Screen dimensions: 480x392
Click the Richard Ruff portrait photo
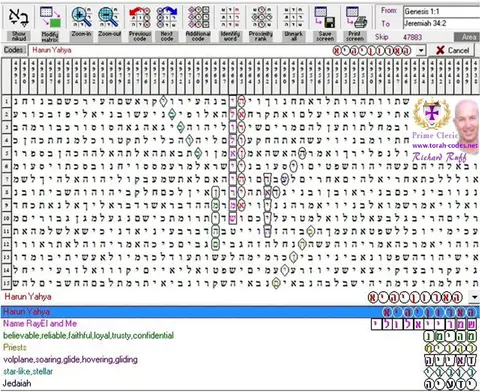[x=466, y=121]
